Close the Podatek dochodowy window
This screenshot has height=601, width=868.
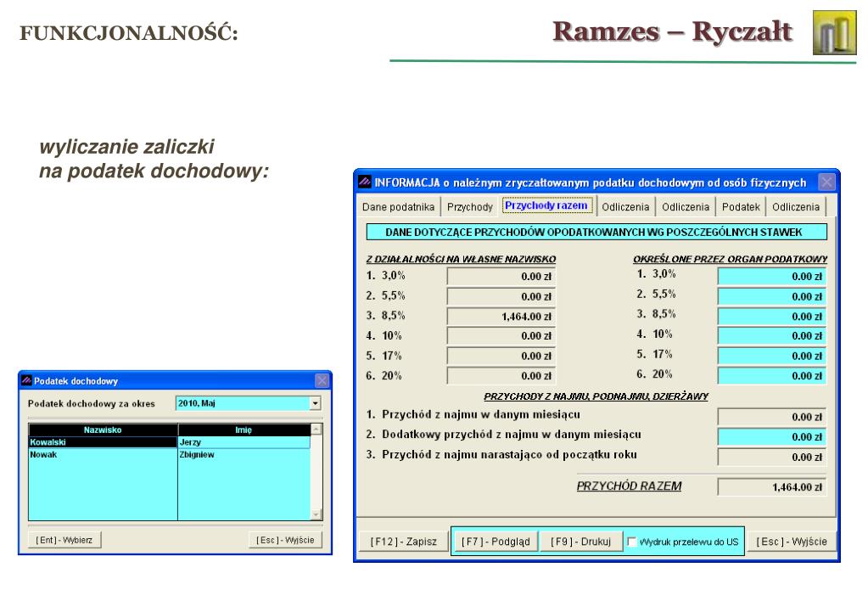click(x=322, y=380)
